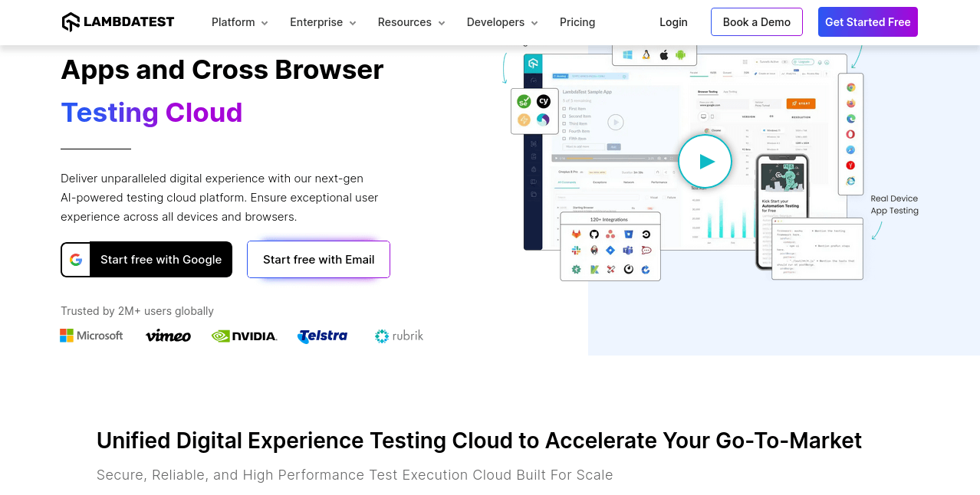
Task: Select the GitLab integration icon
Action: 576,234
